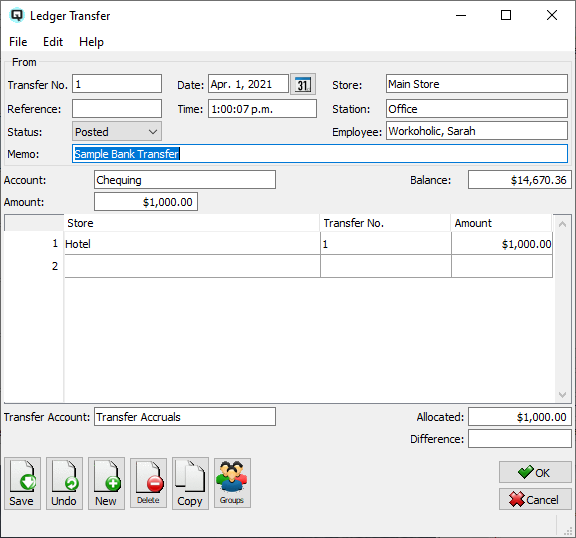The width and height of the screenshot is (576, 538).
Task: Click the Save toolbar icon
Action: tap(22, 483)
